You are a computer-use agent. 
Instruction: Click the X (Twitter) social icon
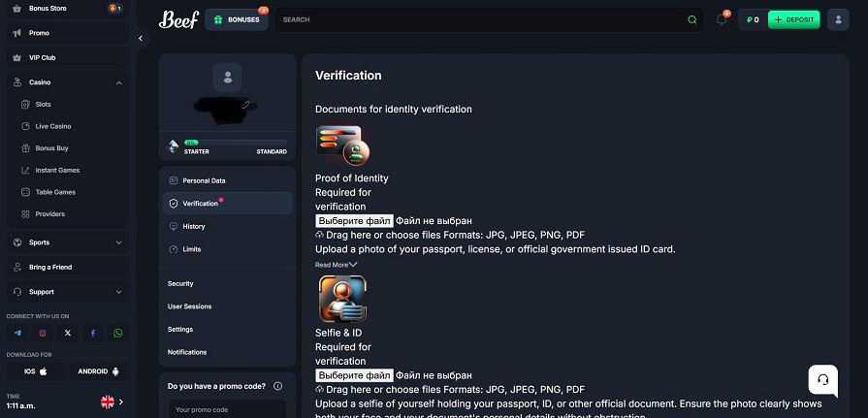click(x=68, y=333)
